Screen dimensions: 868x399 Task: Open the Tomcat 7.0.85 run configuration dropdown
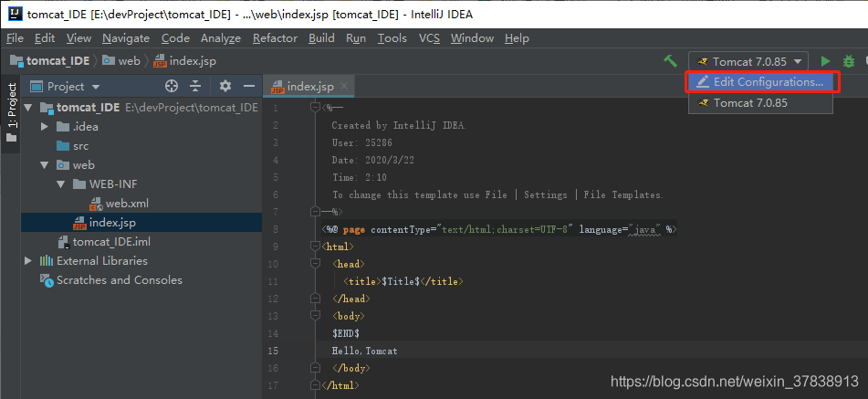[x=748, y=61]
